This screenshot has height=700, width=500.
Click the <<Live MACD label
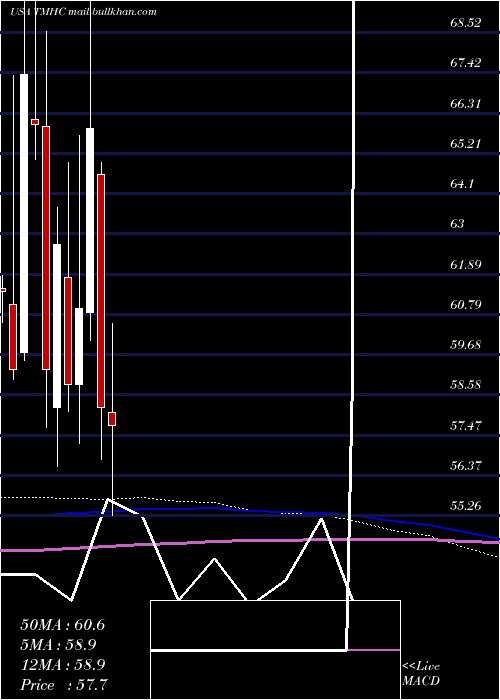click(x=421, y=674)
